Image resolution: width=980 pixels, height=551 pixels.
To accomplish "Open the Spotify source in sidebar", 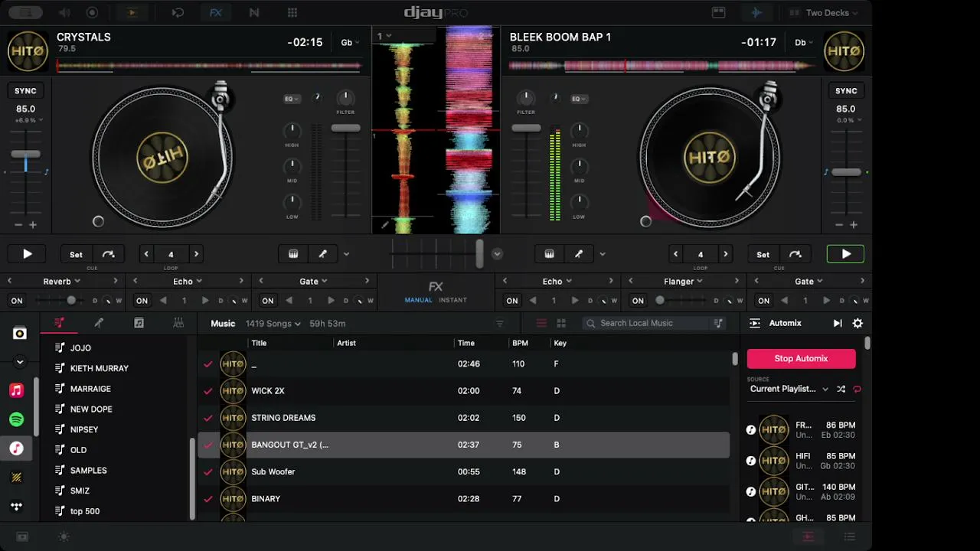I will tap(16, 419).
